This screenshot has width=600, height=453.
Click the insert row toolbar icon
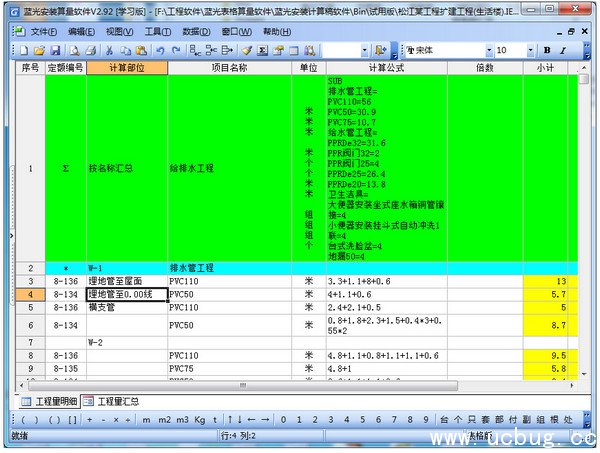point(195,51)
